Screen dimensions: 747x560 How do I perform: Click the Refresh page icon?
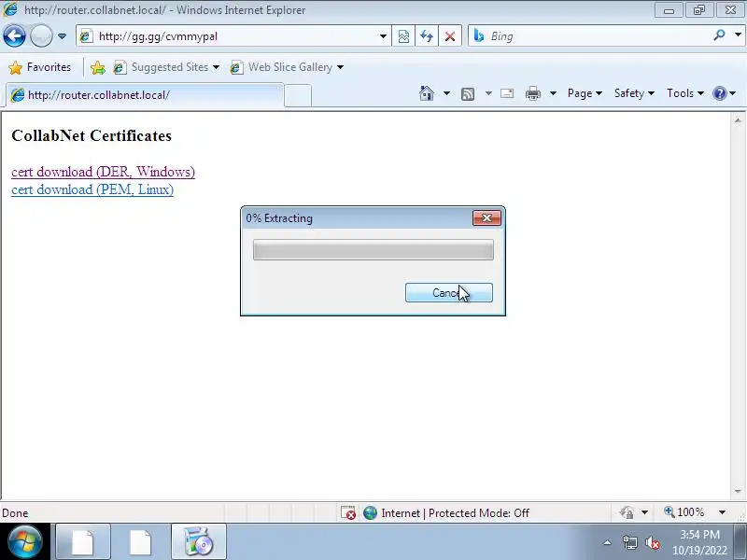[x=427, y=36]
